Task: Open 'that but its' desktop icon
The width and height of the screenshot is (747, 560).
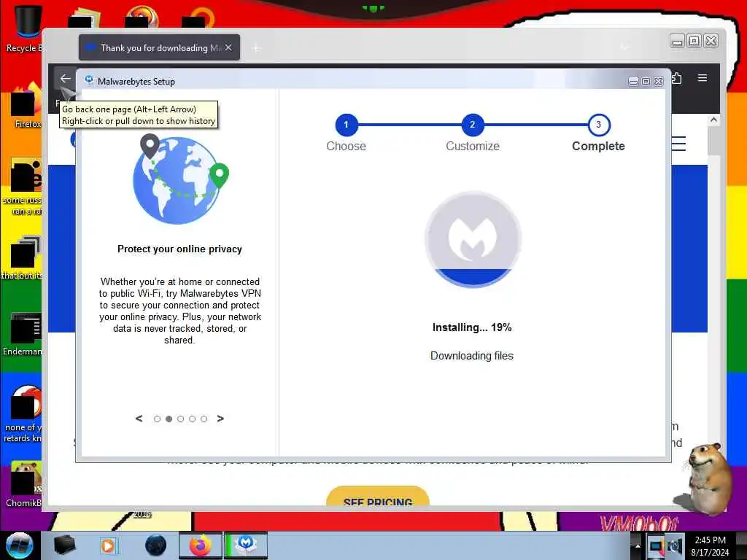Action: pos(23,257)
